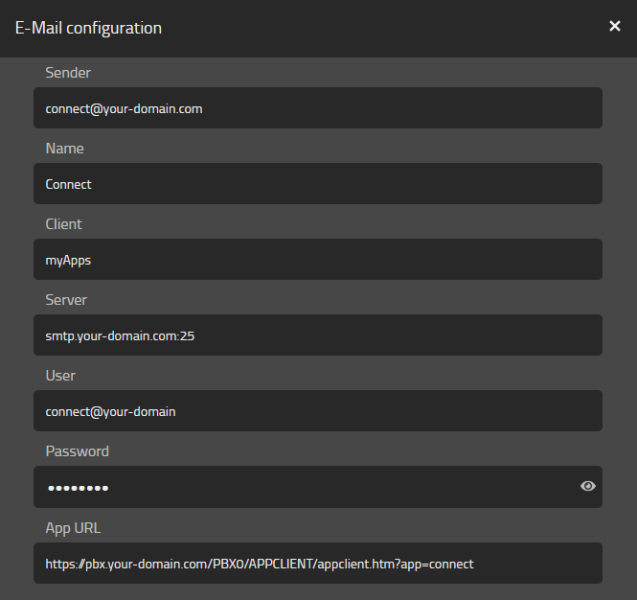Click the password dots in Password field
The height and width of the screenshot is (600, 637).
[77, 488]
